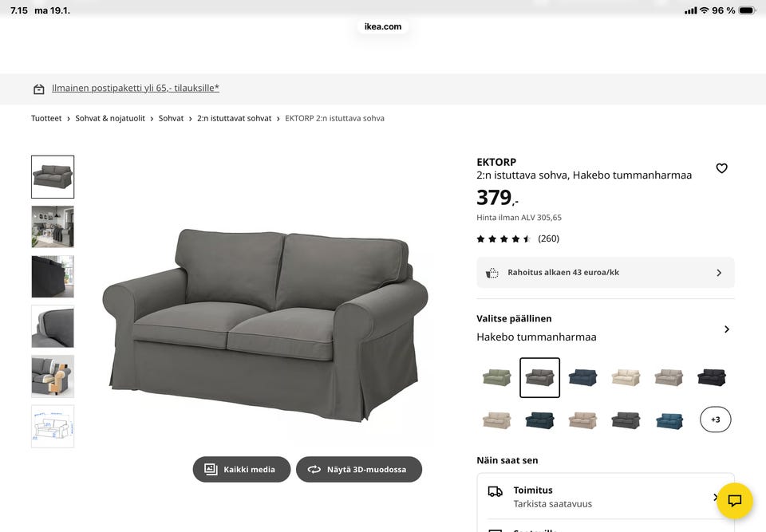Select the light green sofa cover swatch
Screen dimensions: 766x532
click(497, 377)
